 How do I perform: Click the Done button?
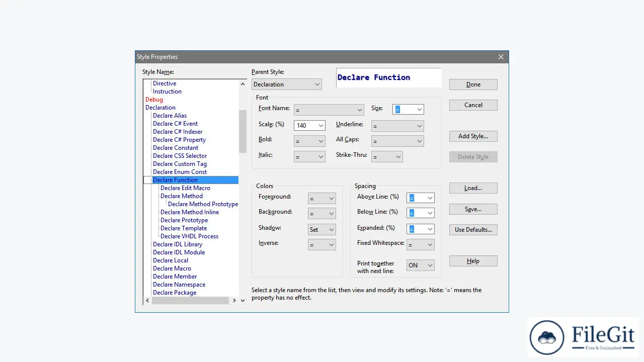(x=473, y=84)
